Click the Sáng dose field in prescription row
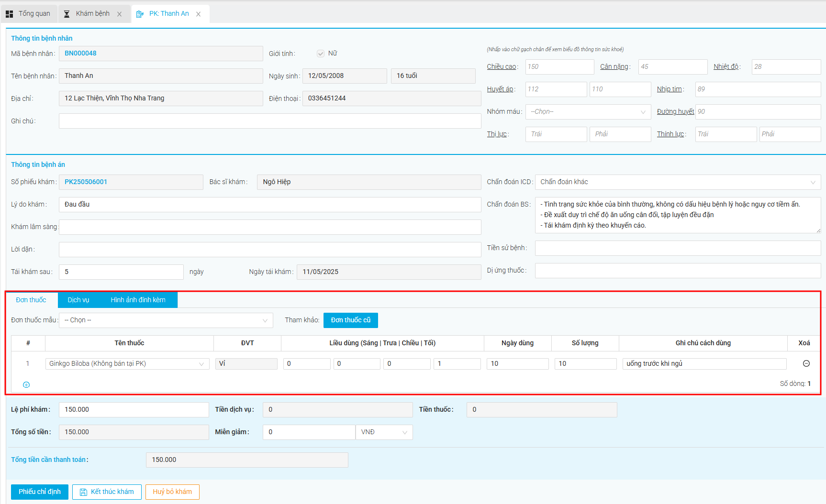This screenshot has width=826, height=504. point(307,363)
